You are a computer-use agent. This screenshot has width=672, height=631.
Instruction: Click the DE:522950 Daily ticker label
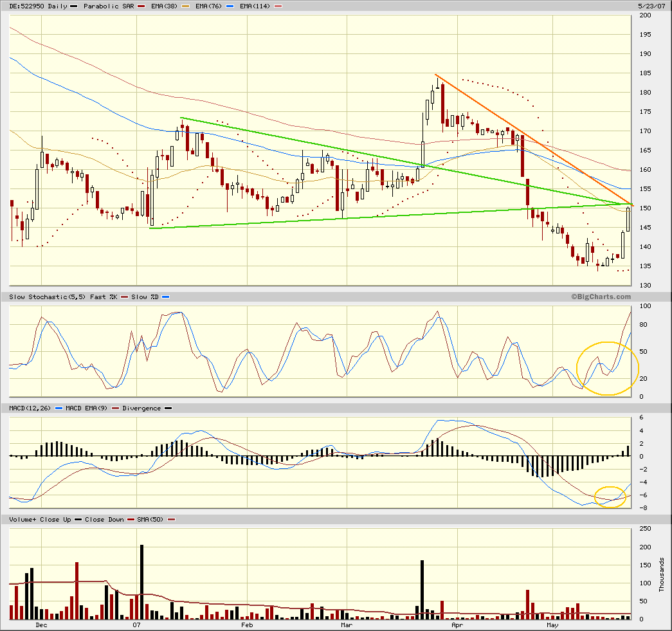click(x=36, y=6)
